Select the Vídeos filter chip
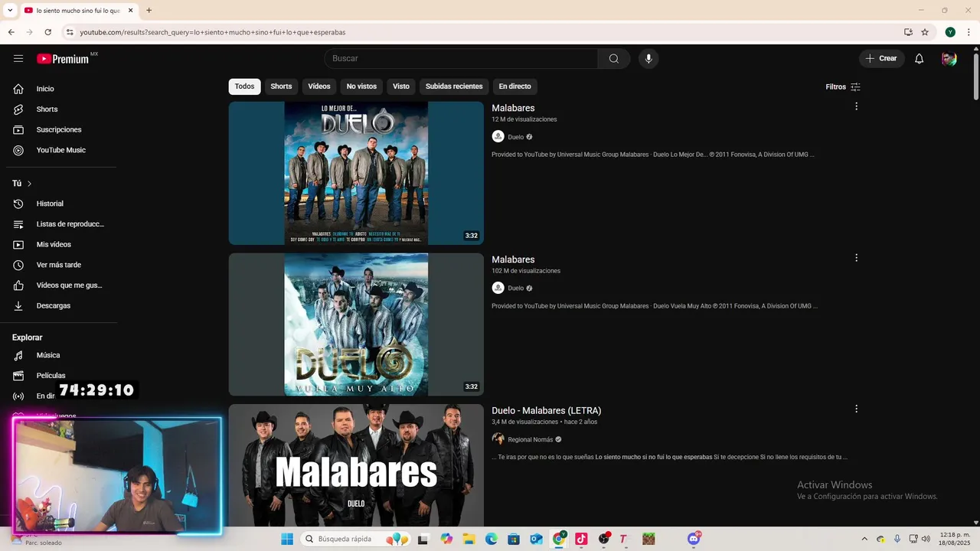Screen dimensions: 980x551 tap(319, 86)
